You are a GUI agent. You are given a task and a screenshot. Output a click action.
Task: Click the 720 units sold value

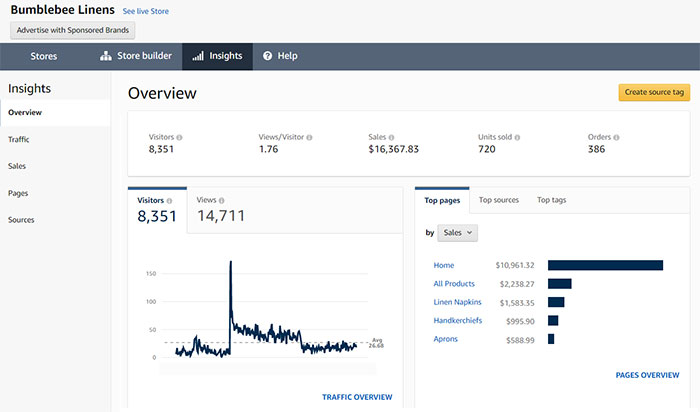coord(487,149)
